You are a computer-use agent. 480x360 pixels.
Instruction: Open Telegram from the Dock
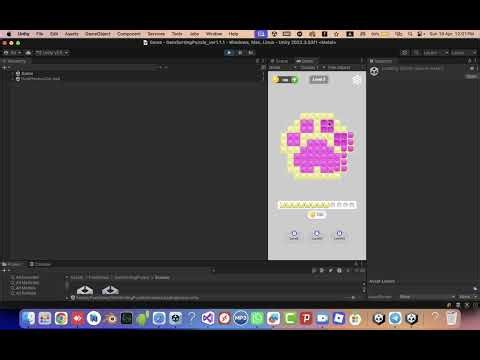395,318
